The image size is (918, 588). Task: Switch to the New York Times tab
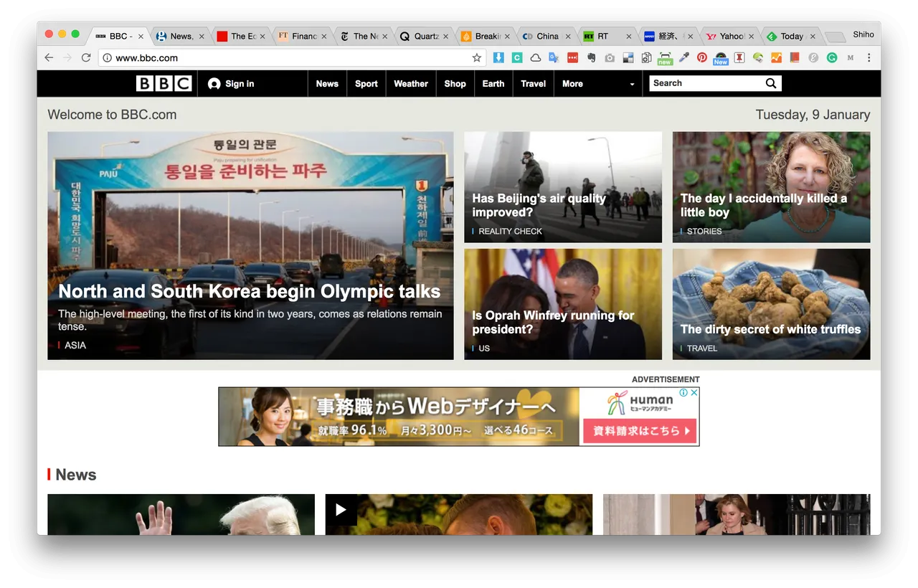[364, 36]
